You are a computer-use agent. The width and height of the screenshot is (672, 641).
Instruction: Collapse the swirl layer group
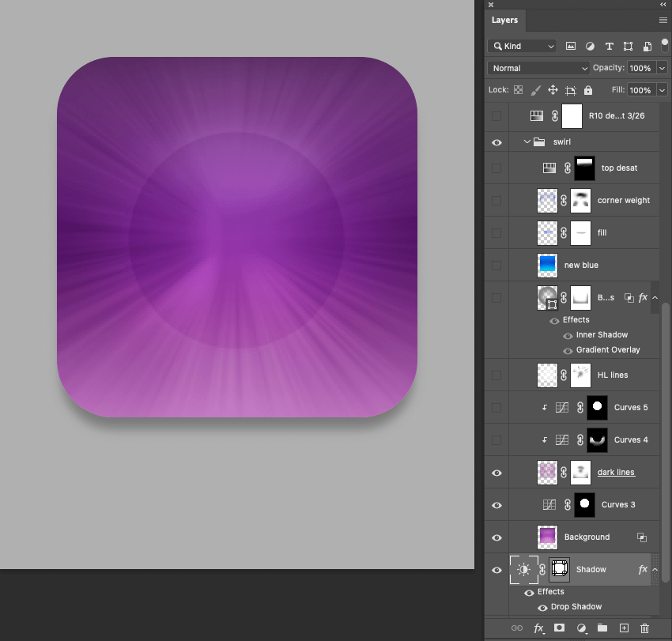pyautogui.click(x=527, y=142)
